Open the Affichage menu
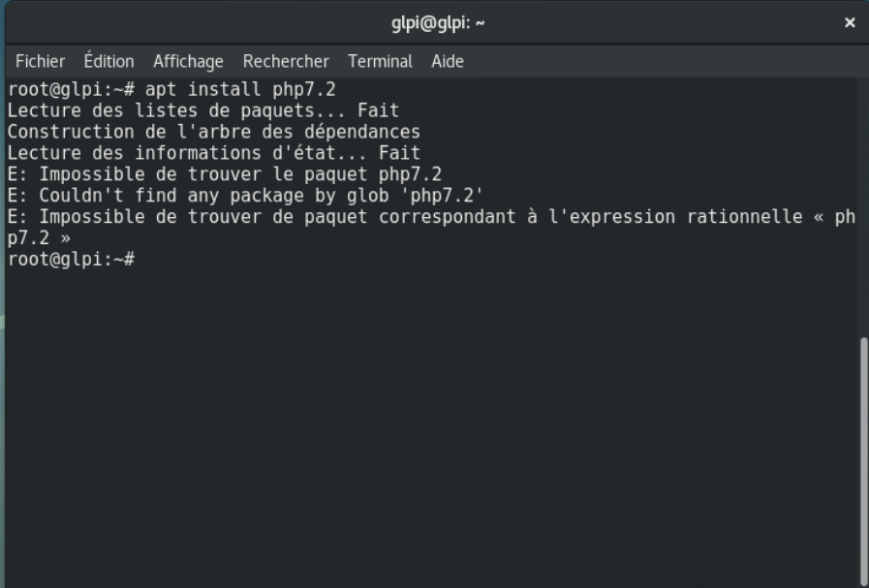 [188, 61]
